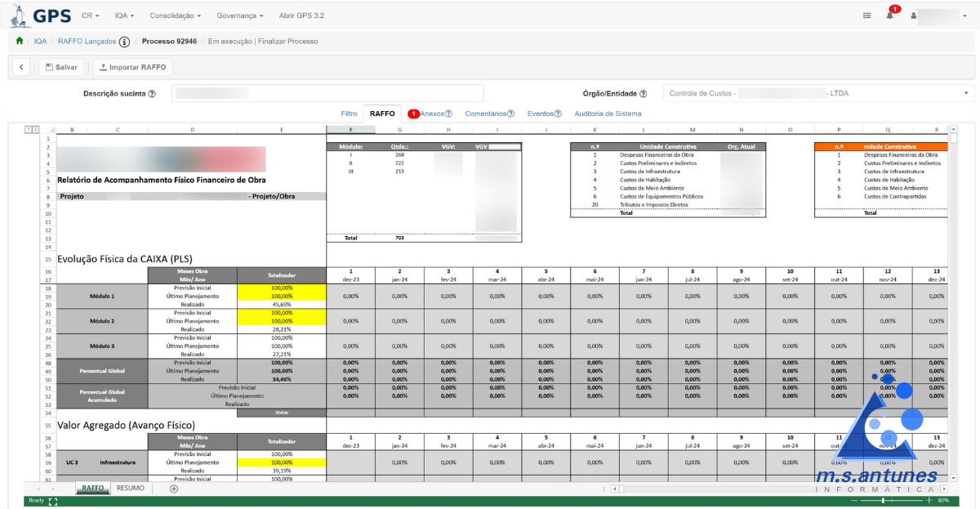
Task: Expand the Órgão/Entidade selection dropdown
Action: pyautogui.click(x=966, y=93)
